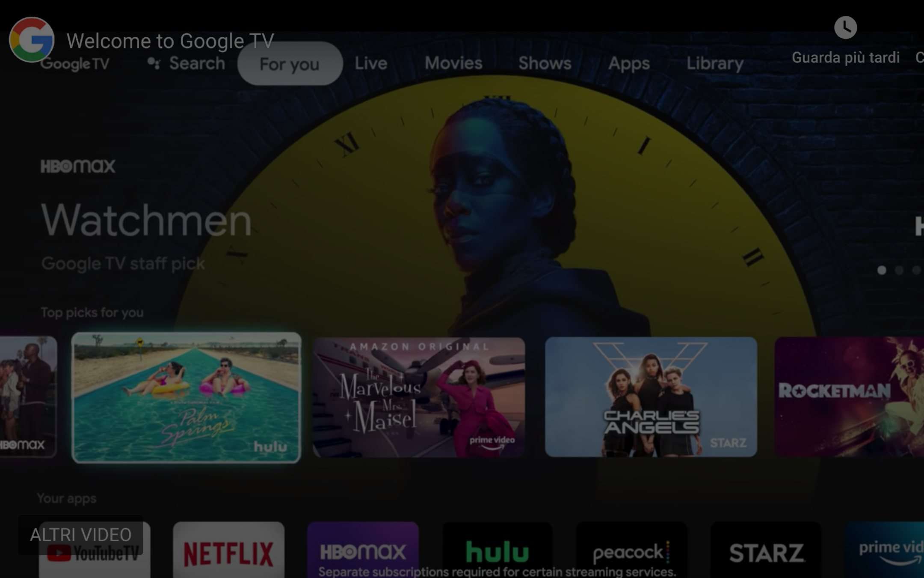
Task: Select the For You tab
Action: (289, 63)
